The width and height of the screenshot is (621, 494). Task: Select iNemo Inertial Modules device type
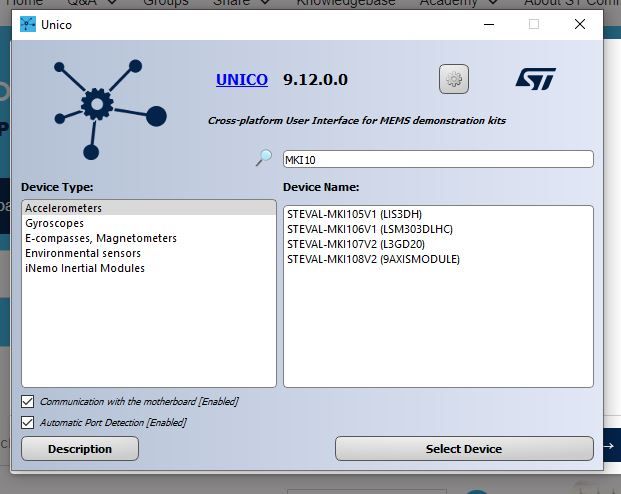149,268
